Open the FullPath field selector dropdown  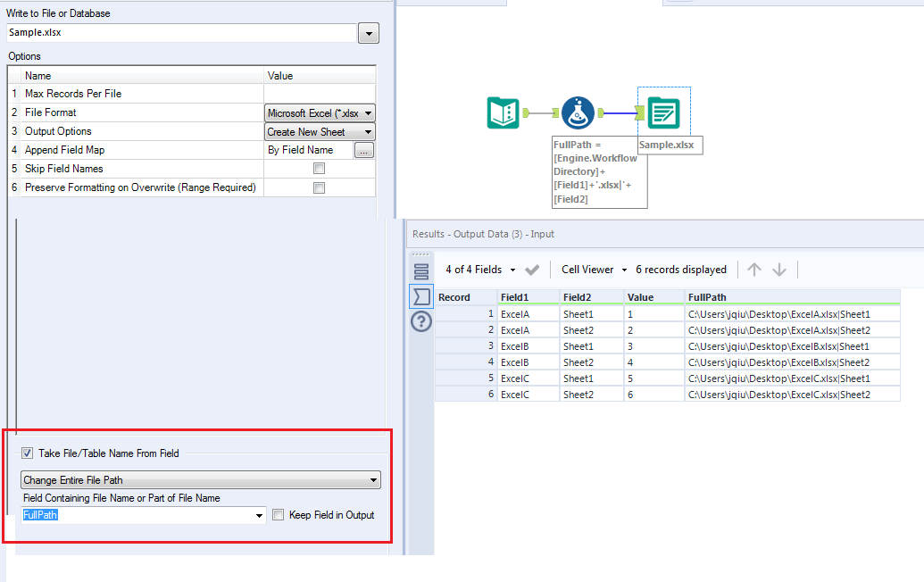click(x=259, y=514)
